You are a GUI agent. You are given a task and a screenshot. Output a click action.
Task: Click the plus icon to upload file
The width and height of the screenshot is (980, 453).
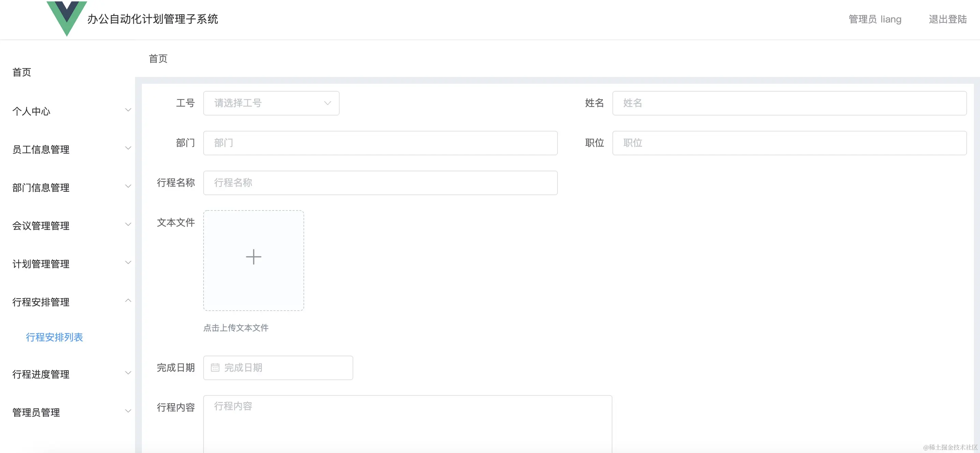253,257
